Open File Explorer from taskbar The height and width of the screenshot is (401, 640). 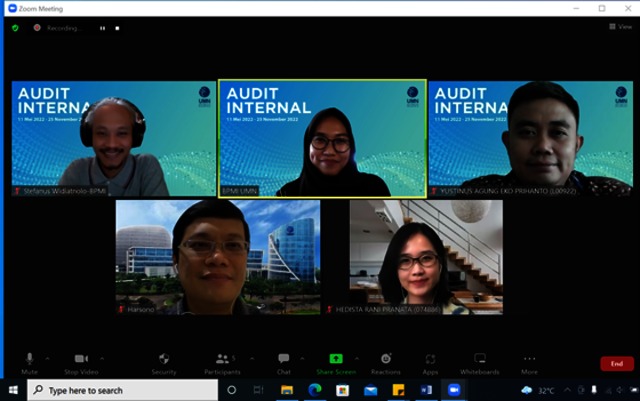pos(287,390)
